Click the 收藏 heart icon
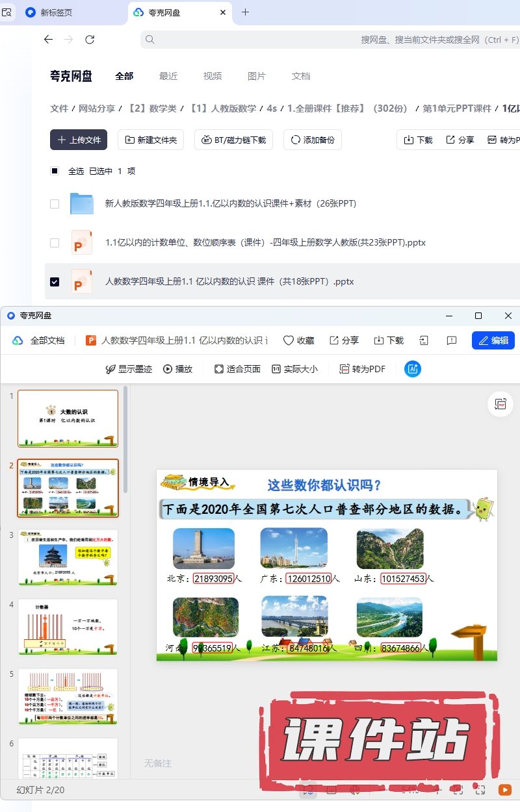Image resolution: width=520 pixels, height=812 pixels. [x=289, y=340]
